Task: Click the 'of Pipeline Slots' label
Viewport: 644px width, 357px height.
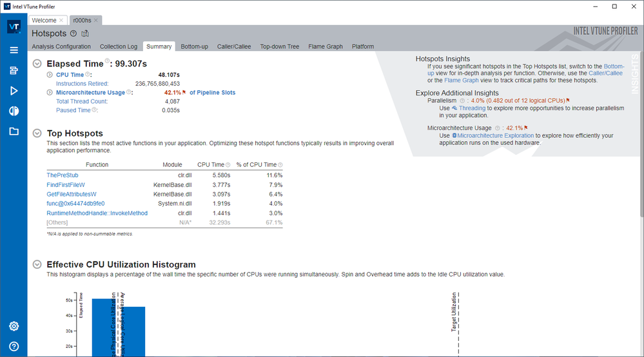Action: pyautogui.click(x=212, y=92)
